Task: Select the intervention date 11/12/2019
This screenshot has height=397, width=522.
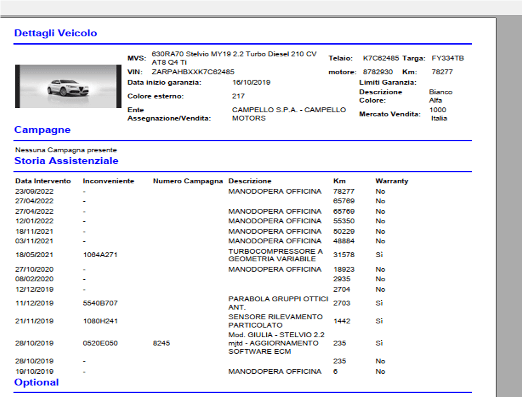Action: 34,303
